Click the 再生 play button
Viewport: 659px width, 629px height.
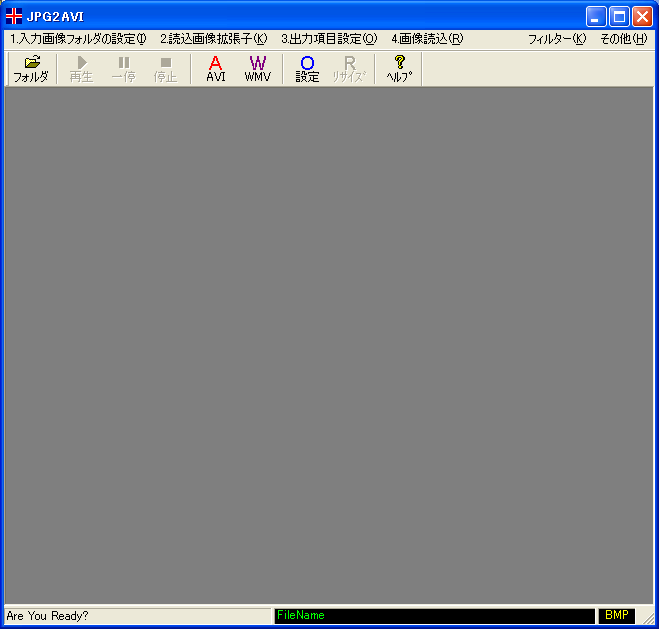[x=82, y=69]
